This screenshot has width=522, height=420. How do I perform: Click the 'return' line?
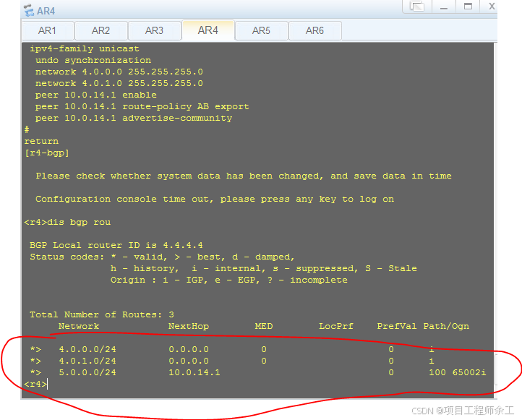[x=41, y=141]
